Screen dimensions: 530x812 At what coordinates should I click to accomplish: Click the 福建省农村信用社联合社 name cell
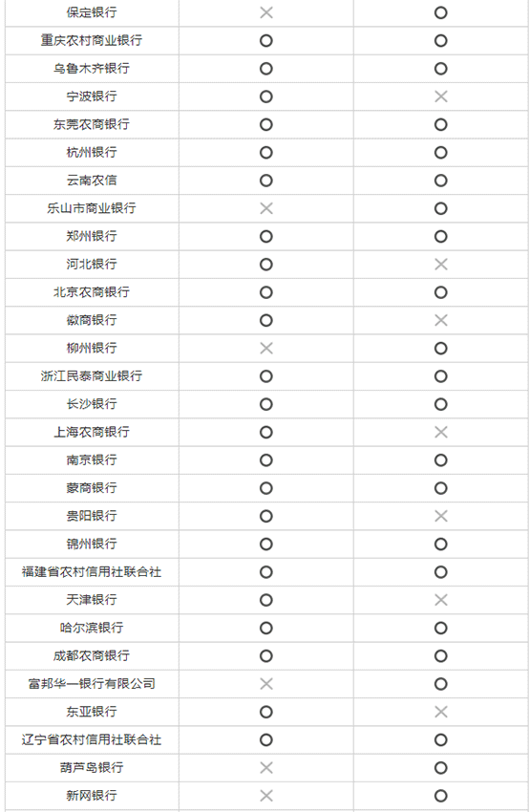click(92, 571)
